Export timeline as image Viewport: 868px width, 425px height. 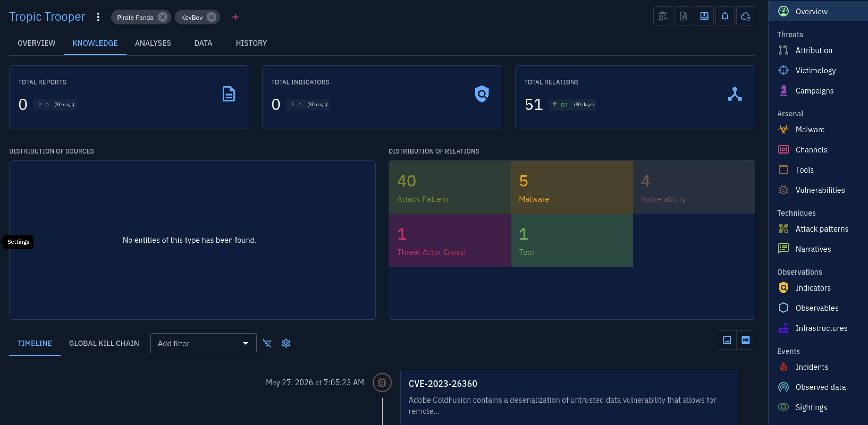click(727, 340)
